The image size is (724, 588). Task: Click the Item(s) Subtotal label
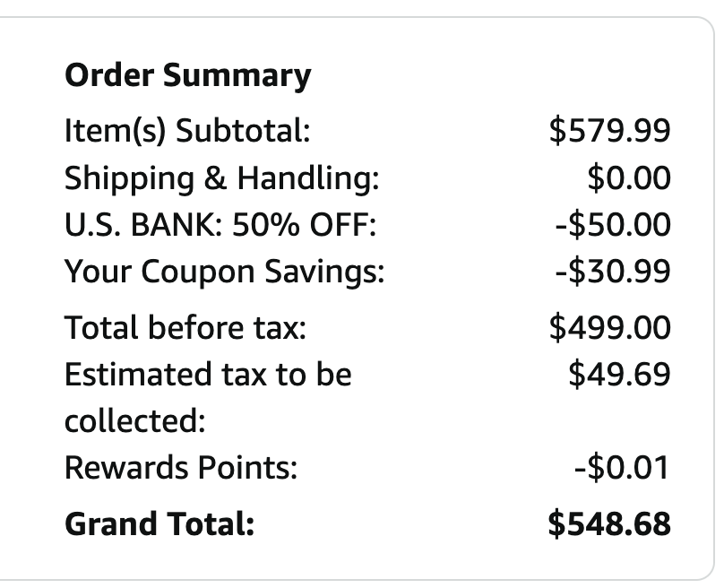coord(187,132)
